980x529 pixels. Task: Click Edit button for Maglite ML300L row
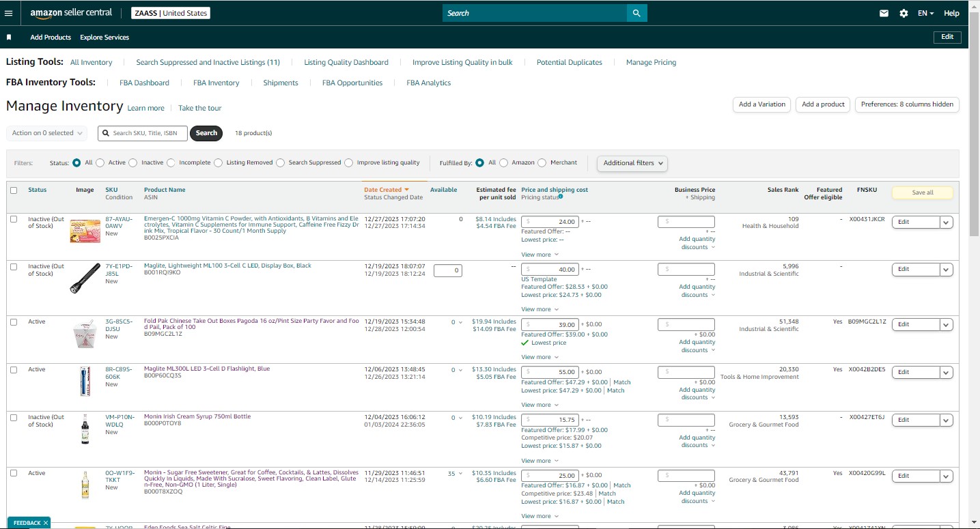click(916, 372)
